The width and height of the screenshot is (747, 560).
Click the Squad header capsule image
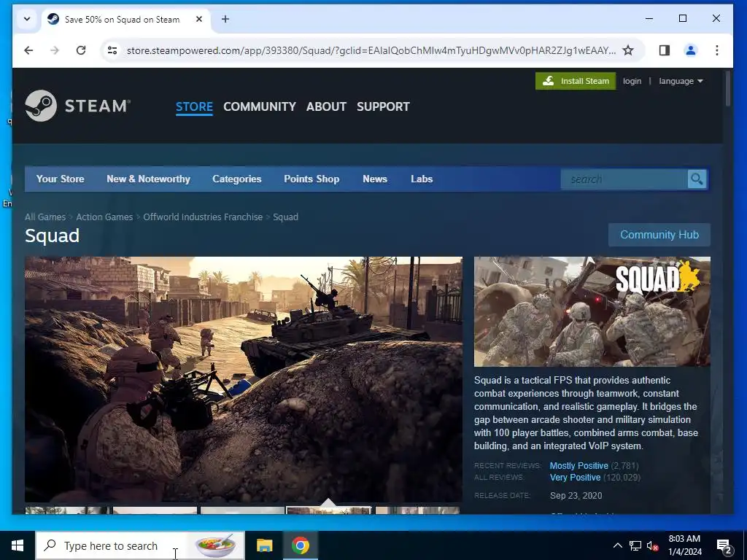[592, 312]
